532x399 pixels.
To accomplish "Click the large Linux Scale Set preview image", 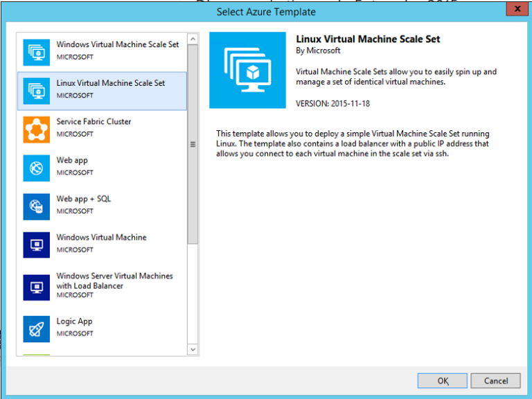I will (x=247, y=70).
